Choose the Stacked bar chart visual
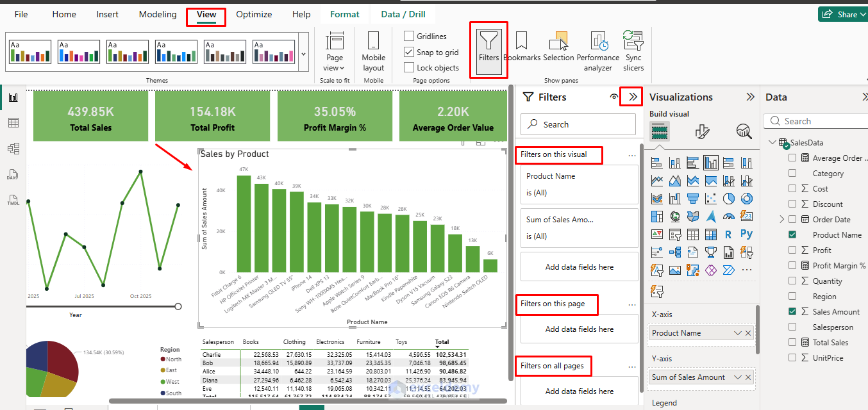 pos(657,163)
